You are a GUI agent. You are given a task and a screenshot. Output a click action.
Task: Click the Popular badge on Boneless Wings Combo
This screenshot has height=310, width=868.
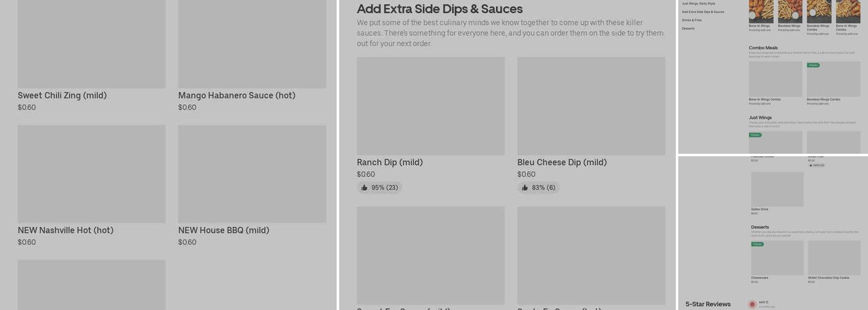813,65
